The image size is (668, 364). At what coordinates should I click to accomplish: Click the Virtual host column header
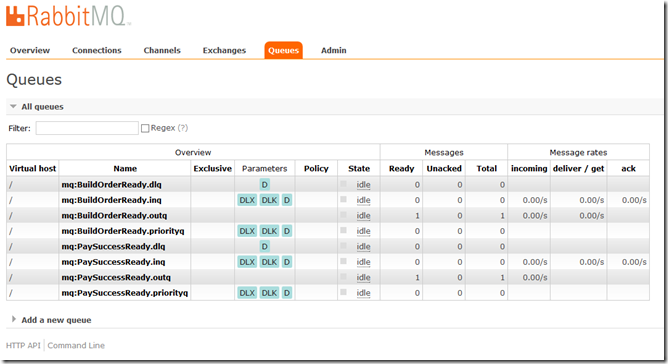click(x=32, y=168)
